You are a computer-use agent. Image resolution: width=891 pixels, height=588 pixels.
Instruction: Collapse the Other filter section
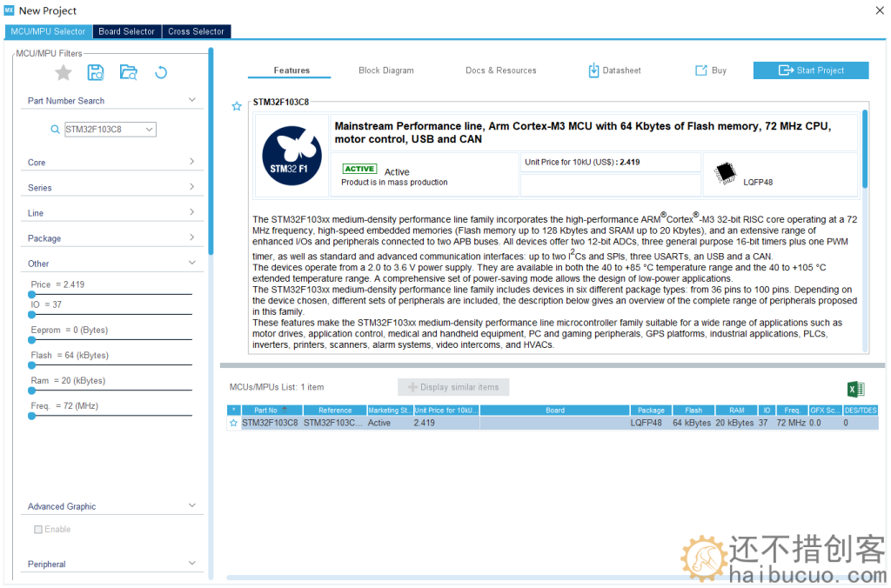pos(192,263)
